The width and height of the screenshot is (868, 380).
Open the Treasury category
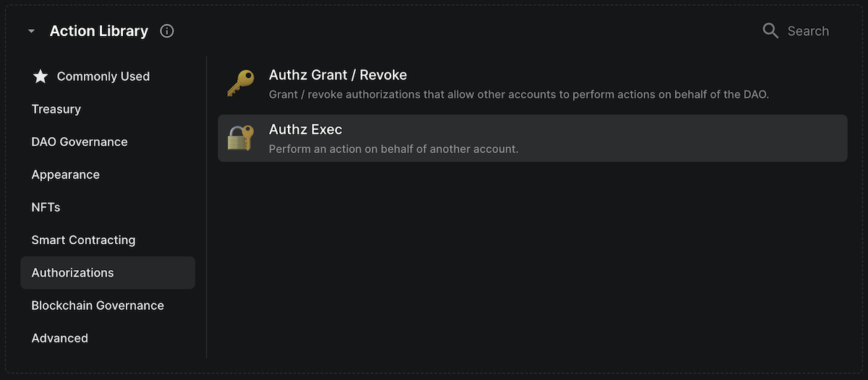pyautogui.click(x=56, y=109)
